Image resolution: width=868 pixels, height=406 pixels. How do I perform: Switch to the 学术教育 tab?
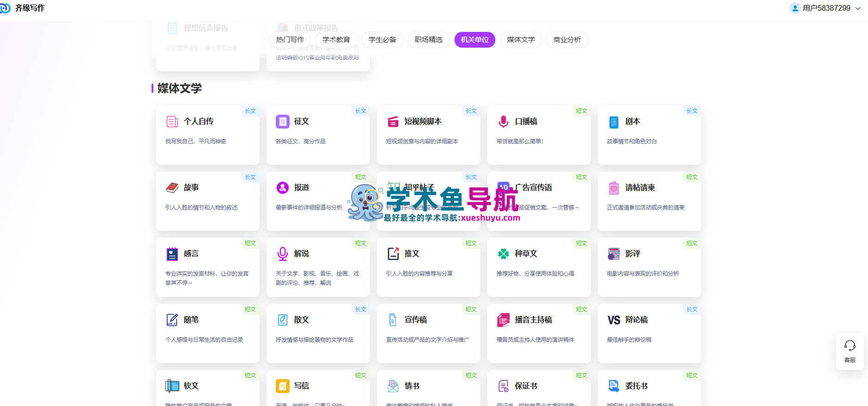tap(336, 40)
